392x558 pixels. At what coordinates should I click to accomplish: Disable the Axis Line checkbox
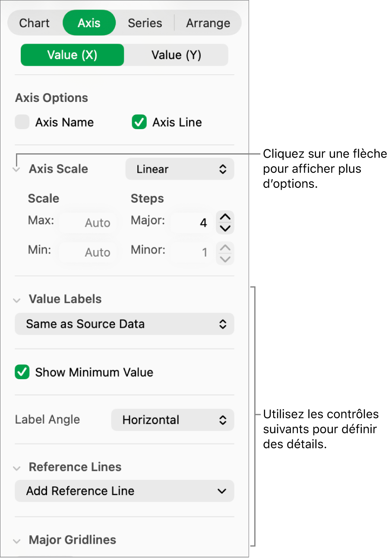tap(139, 122)
